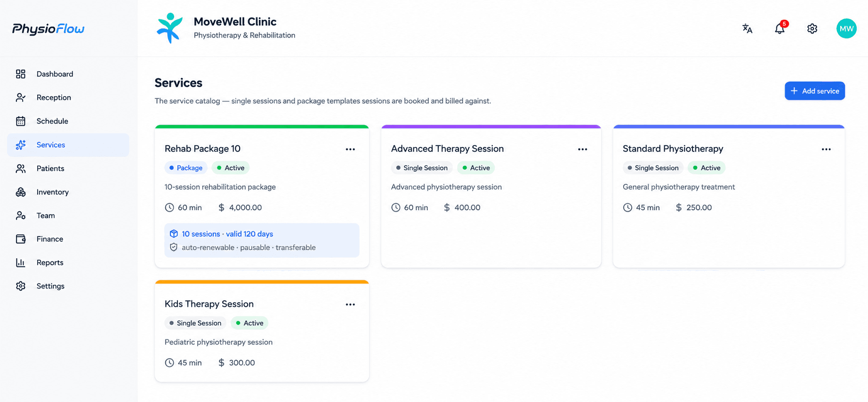Click the PhysioFlow logo

[48, 29]
